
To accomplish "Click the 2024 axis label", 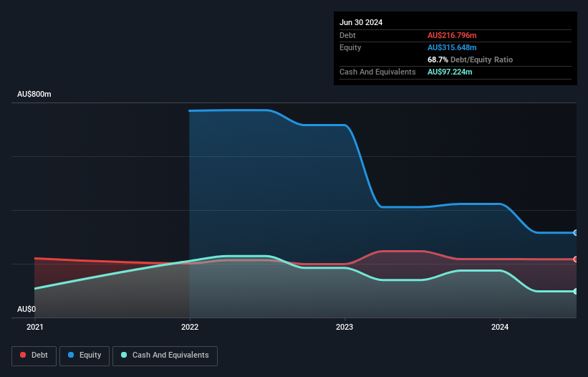I will click(500, 327).
